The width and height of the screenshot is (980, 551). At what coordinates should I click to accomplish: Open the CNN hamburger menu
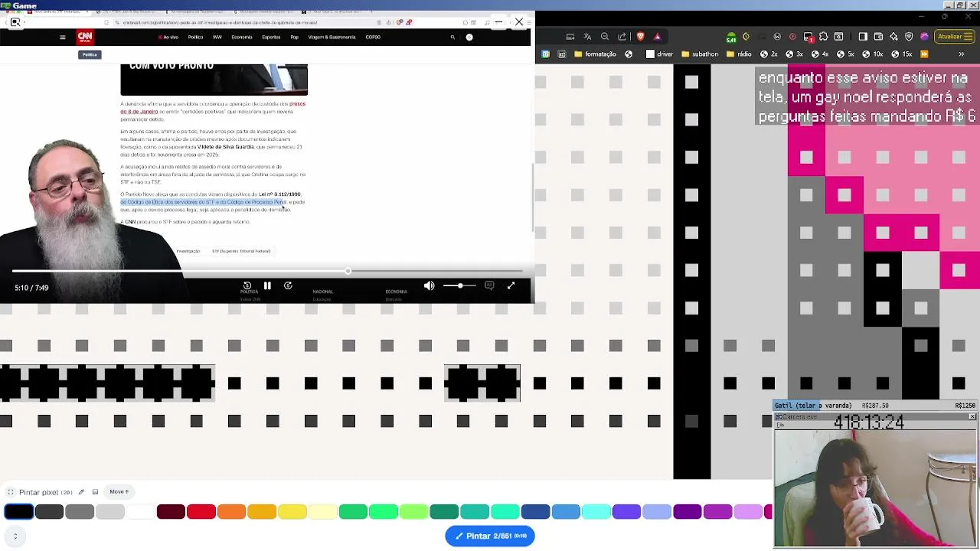coord(63,37)
